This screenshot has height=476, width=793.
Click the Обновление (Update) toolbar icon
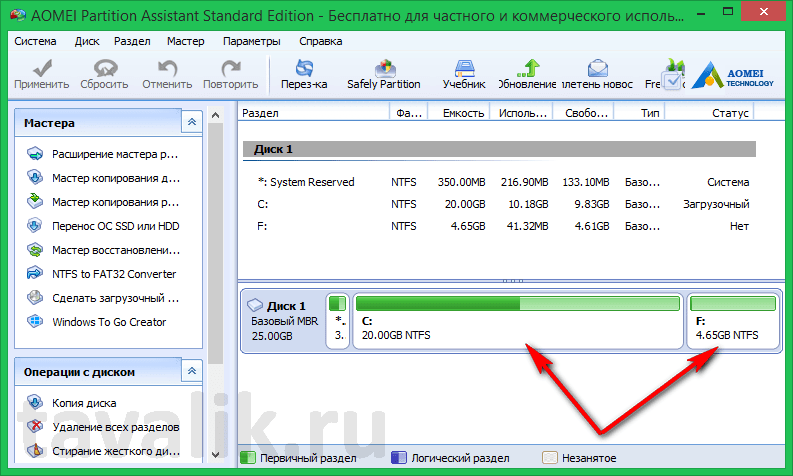528,68
